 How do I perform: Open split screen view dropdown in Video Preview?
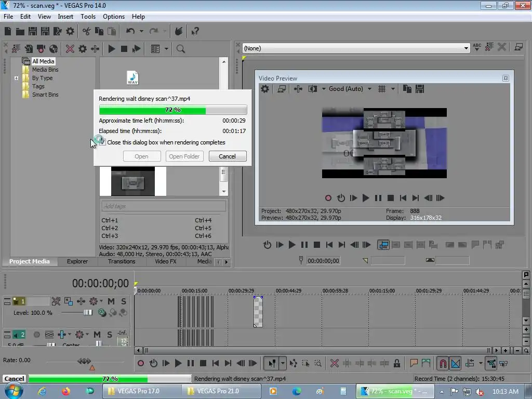click(324, 89)
